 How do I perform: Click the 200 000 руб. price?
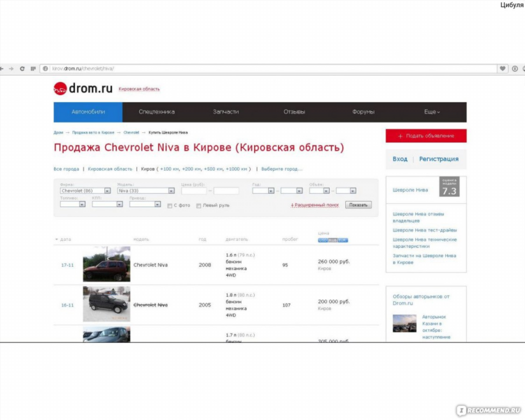(x=334, y=302)
